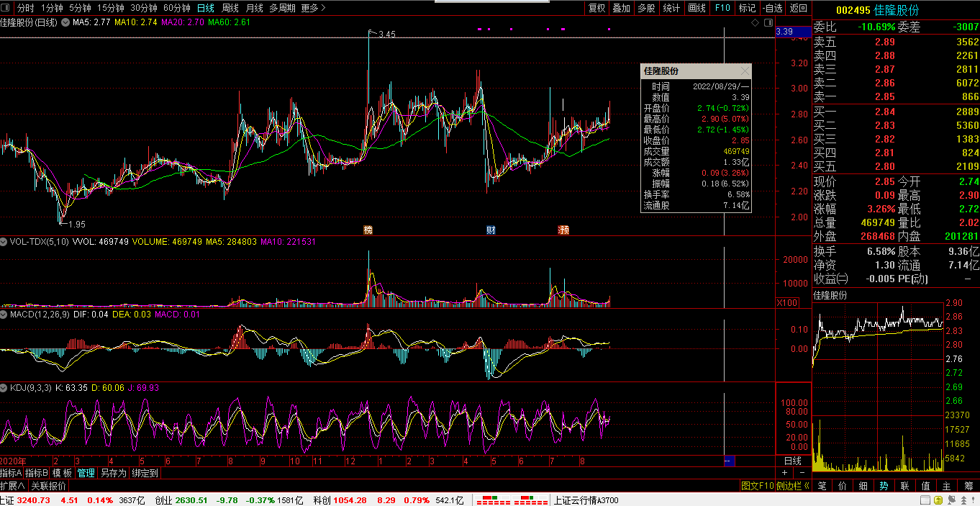Screen dimensions: 980x506
Task: Close the 佳隆股份 data popup
Action: 745,71
